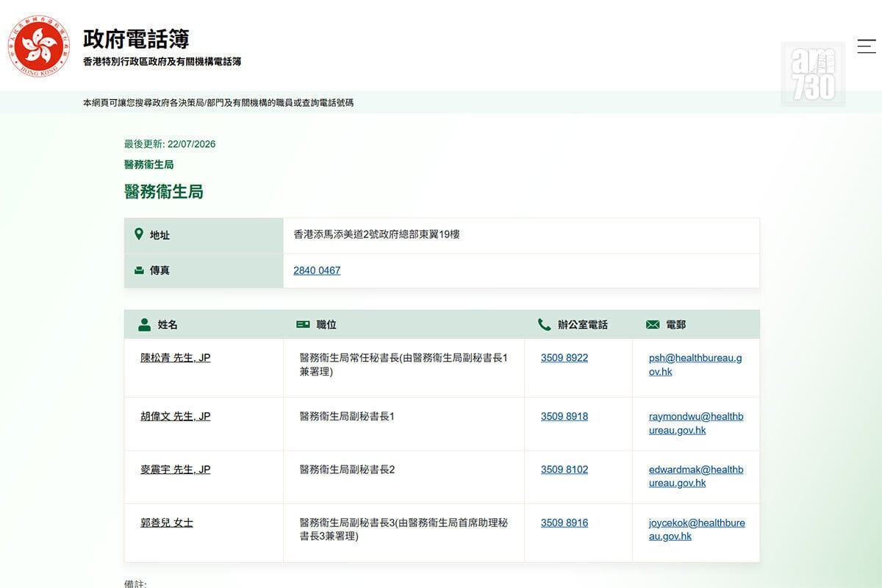Click the ID card icon beside 職位
This screenshot has width=882, height=588.
pyautogui.click(x=303, y=324)
